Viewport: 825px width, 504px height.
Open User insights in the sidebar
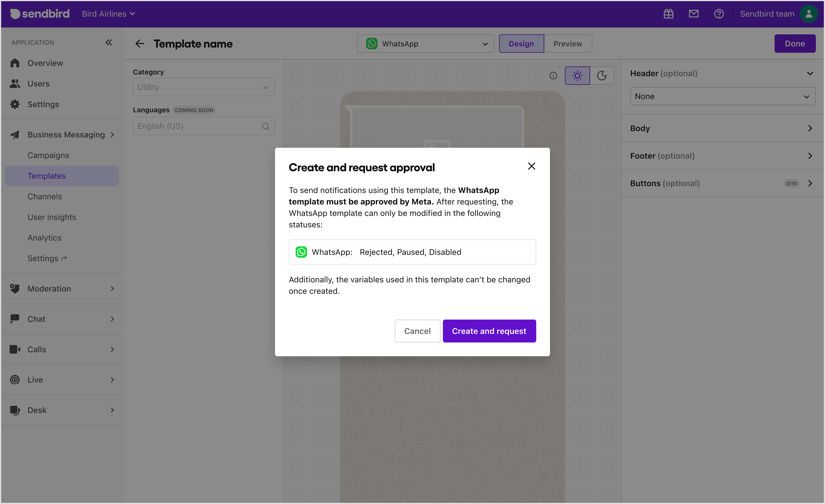coord(62,217)
